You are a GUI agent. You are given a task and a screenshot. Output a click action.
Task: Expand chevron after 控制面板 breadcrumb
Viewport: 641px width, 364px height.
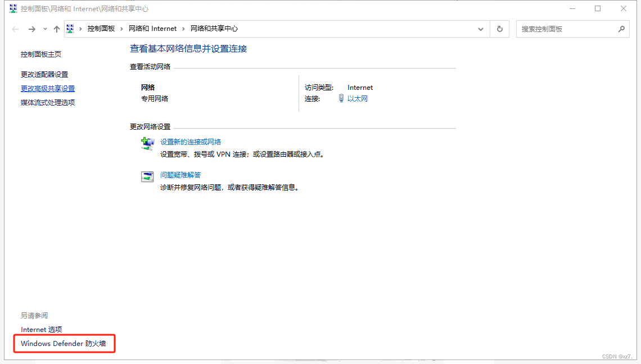click(x=122, y=29)
